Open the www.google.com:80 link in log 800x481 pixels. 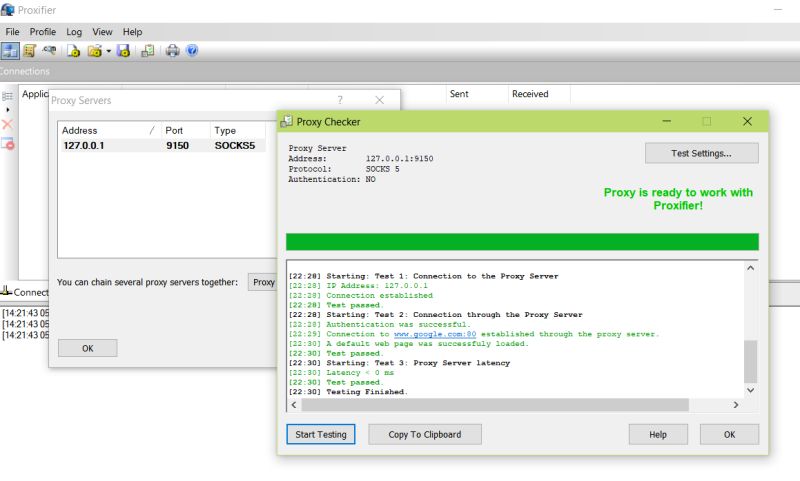pyautogui.click(x=435, y=334)
